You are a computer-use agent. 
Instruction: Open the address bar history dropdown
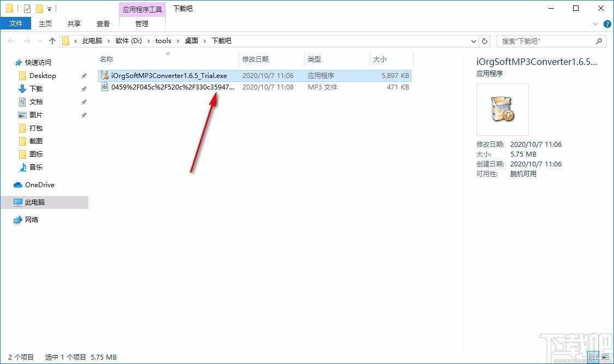tap(473, 41)
